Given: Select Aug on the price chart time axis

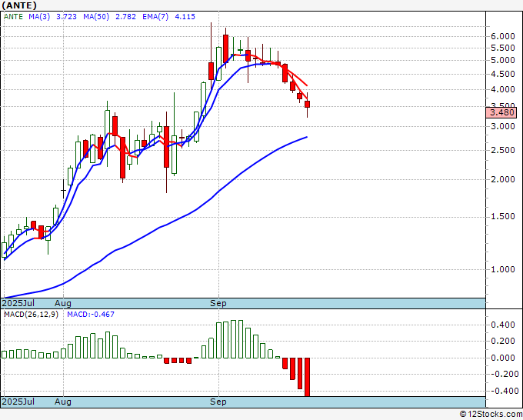Looking at the screenshot, I should (x=63, y=303).
